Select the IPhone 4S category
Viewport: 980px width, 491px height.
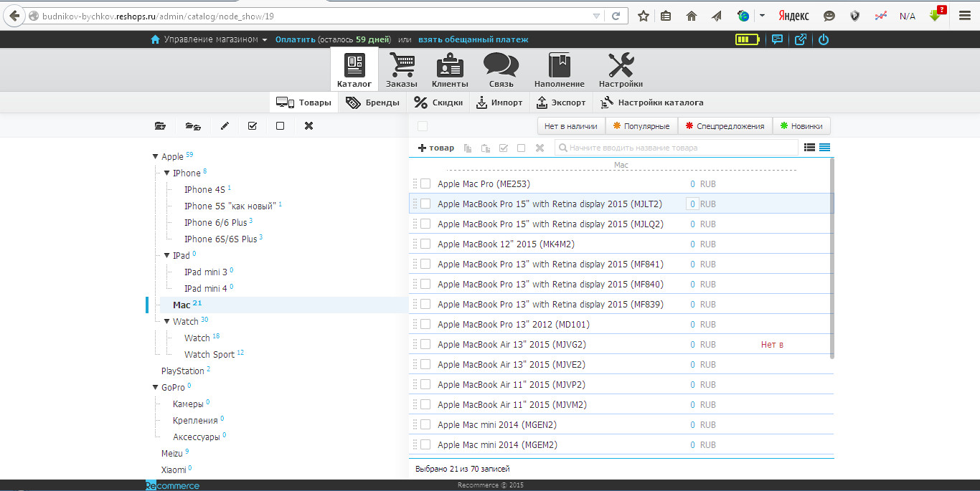[204, 190]
